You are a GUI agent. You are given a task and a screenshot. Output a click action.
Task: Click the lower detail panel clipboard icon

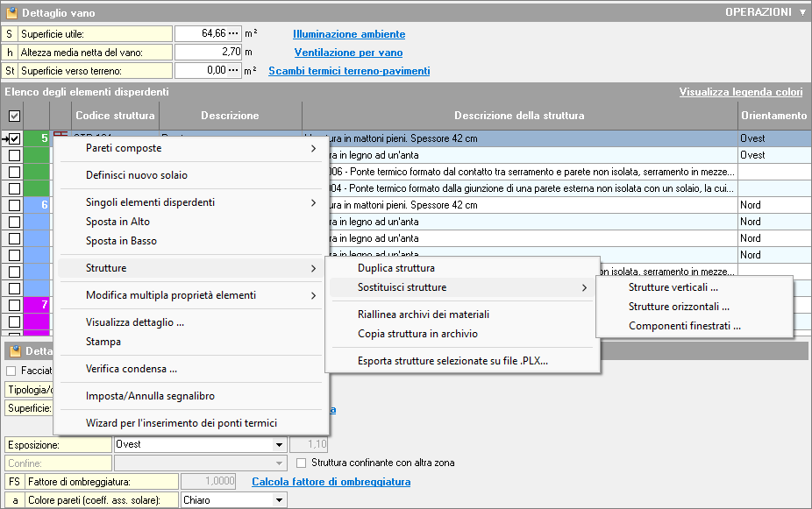point(14,351)
